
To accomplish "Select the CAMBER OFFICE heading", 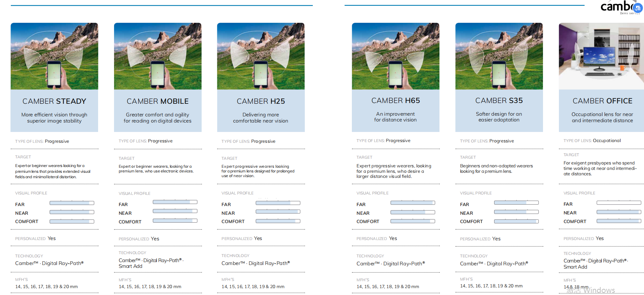I will (602, 101).
